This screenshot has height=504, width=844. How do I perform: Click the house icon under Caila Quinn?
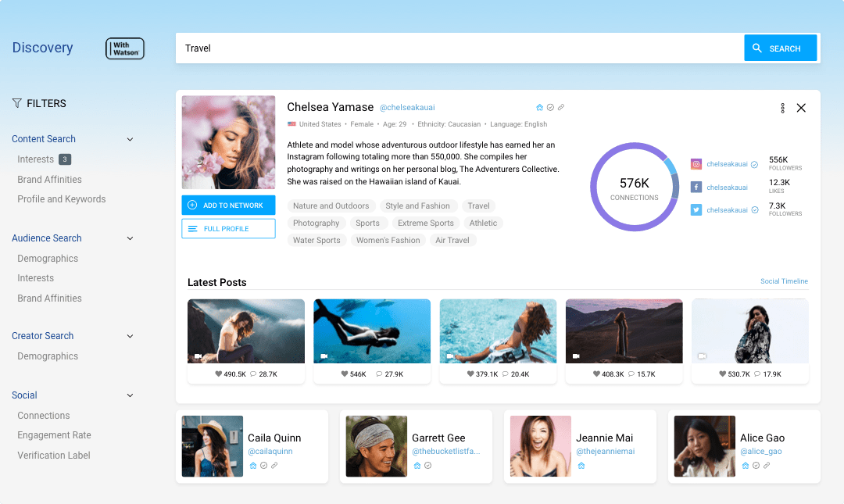[x=253, y=465]
